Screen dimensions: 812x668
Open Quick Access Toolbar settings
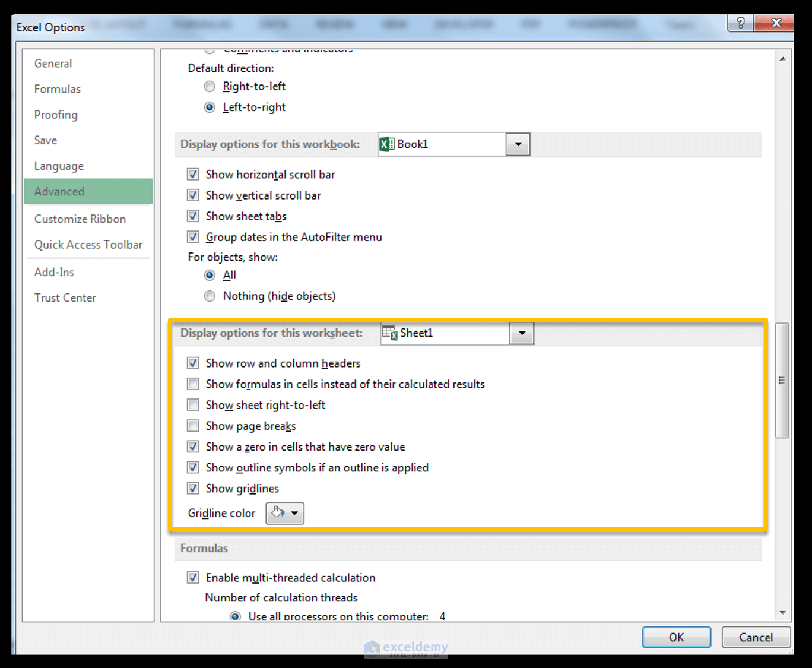coord(88,245)
